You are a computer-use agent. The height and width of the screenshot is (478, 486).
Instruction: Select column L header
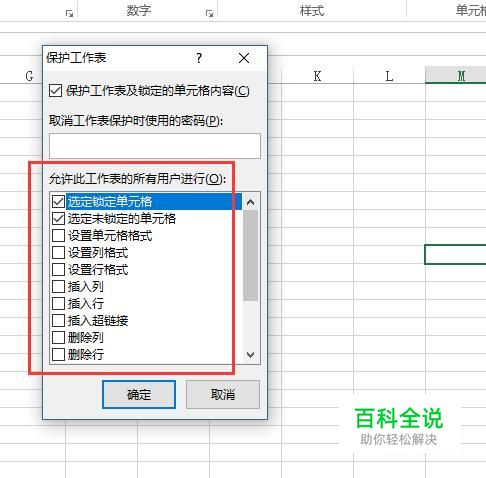389,76
